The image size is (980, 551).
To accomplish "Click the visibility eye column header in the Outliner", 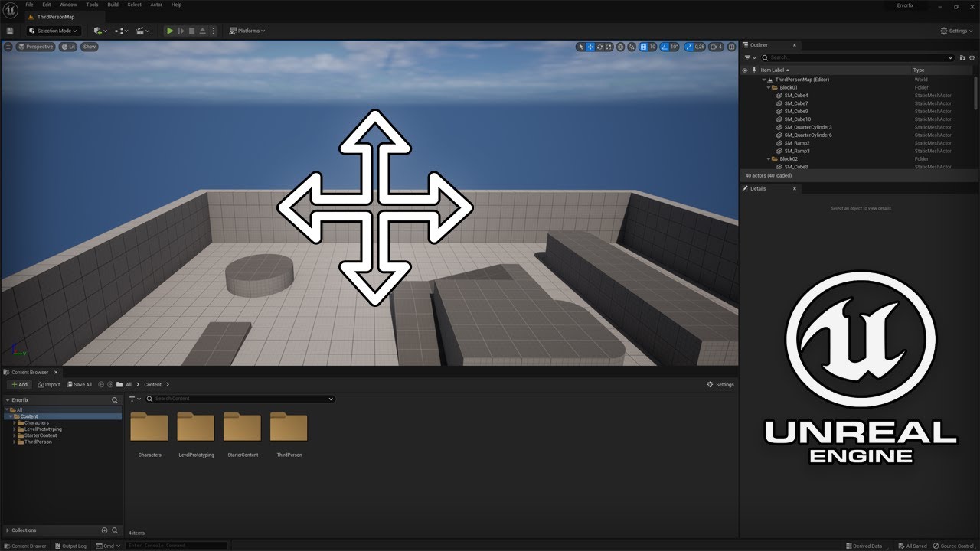I will (744, 70).
